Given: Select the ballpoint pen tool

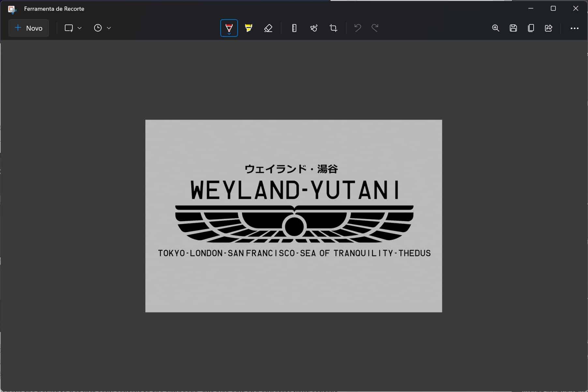Looking at the screenshot, I should (x=229, y=28).
